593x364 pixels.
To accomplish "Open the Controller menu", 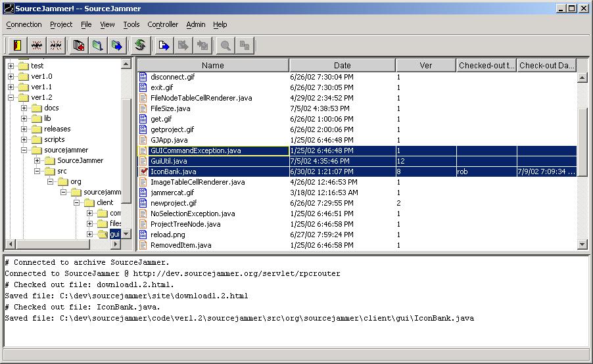I will 162,24.
